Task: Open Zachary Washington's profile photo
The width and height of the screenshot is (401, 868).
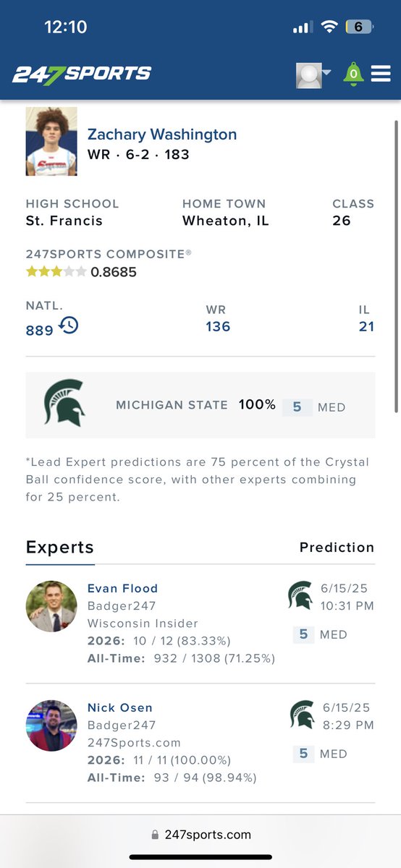Action: pos(51,142)
